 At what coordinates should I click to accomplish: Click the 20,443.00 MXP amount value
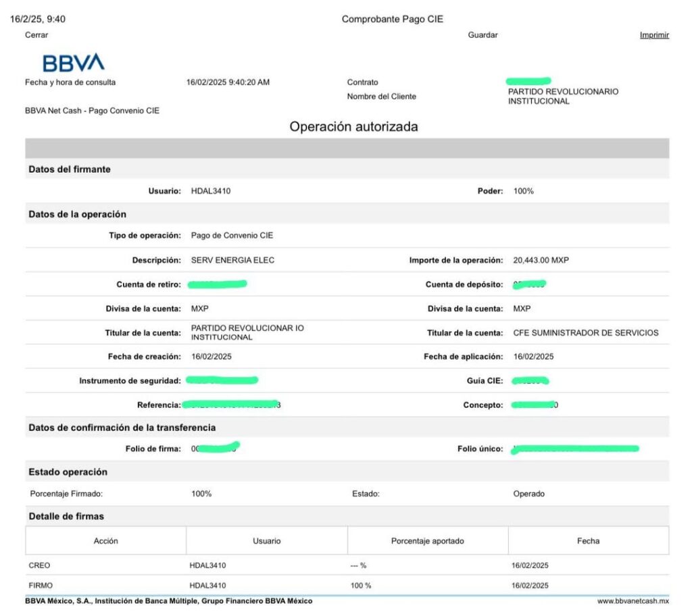tap(541, 260)
